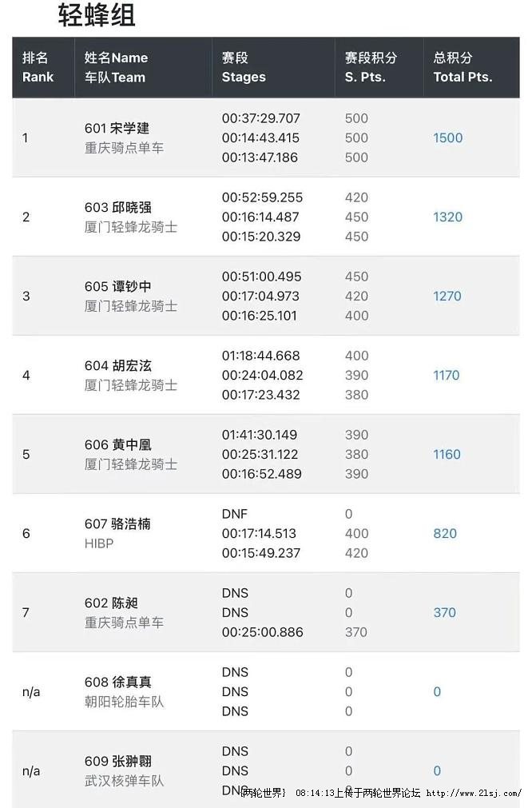Click the DNF stage result for rider 607
The image size is (532, 808).
pyautogui.click(x=235, y=514)
